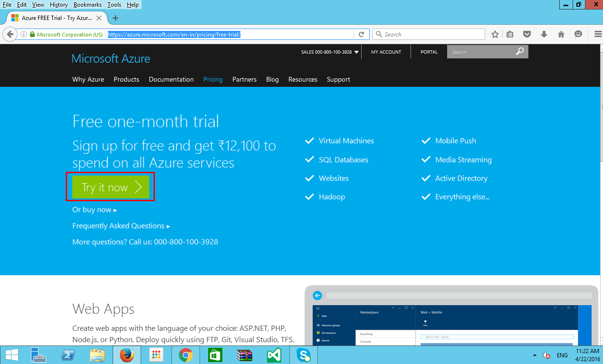This screenshot has height=364, width=603.
Task: Open the Firefox downloads arrow icon
Action: [544, 34]
